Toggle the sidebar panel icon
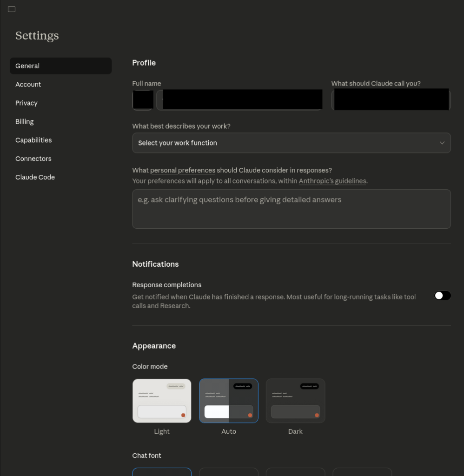This screenshot has width=464, height=476. 12,9
